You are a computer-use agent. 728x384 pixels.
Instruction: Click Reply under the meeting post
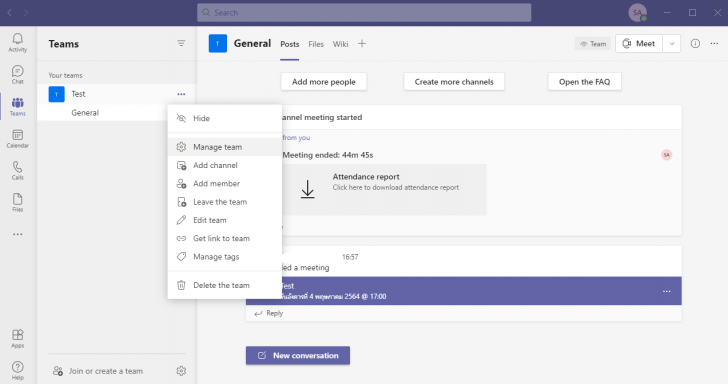(269, 313)
